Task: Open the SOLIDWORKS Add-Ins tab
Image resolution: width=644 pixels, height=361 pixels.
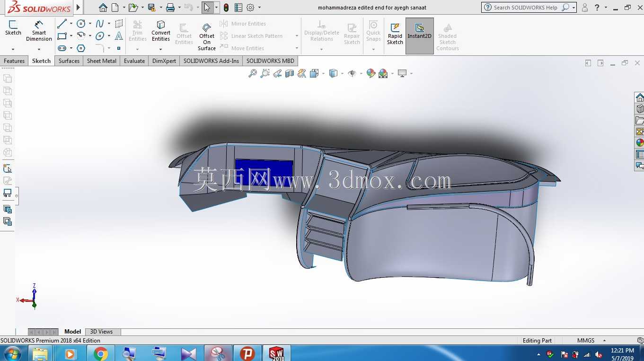Action: click(211, 61)
